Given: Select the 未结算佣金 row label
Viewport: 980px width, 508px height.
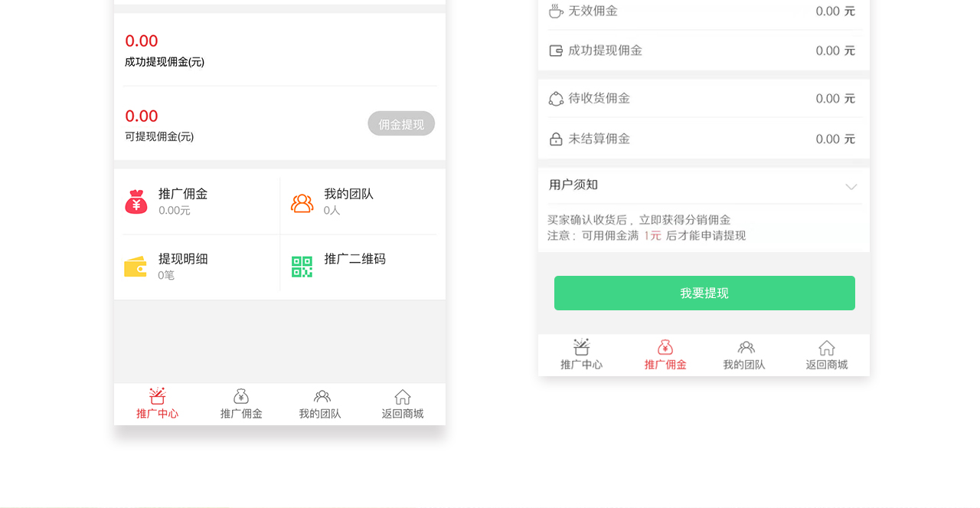Looking at the screenshot, I should click(x=599, y=139).
